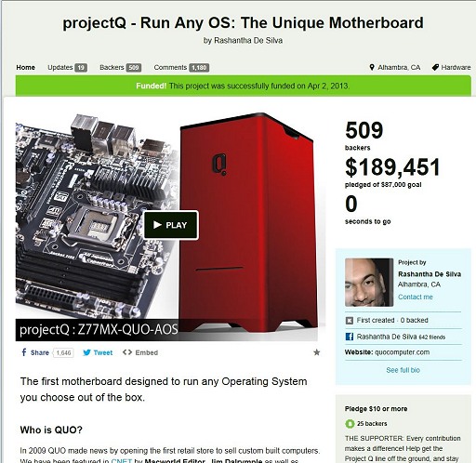Click the Hardware category tag
Viewport: 476px width, 463px height.
451,67
